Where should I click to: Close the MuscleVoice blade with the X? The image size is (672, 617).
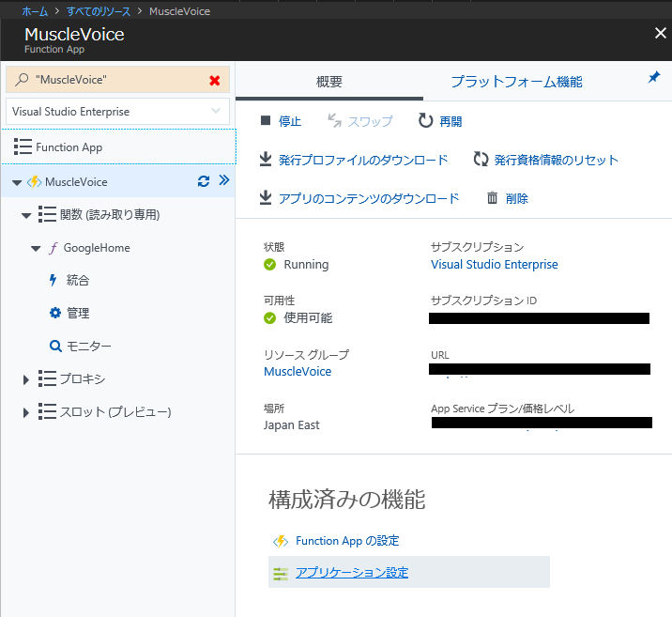coord(661,33)
